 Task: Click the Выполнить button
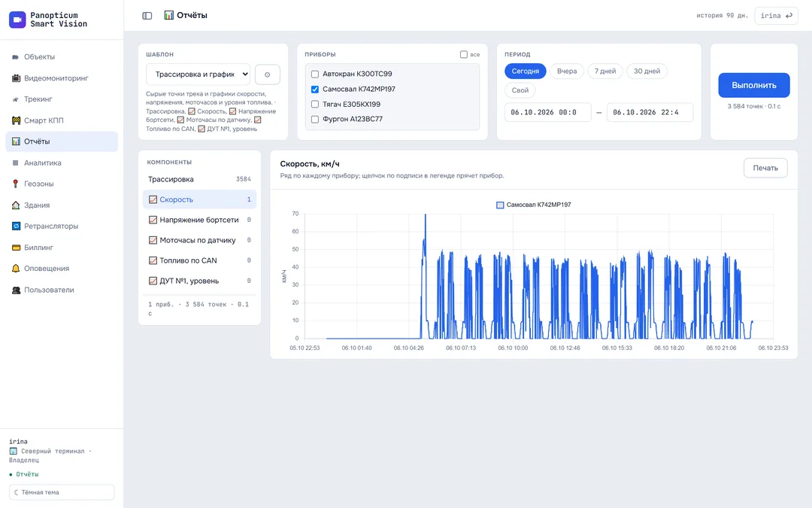click(754, 85)
